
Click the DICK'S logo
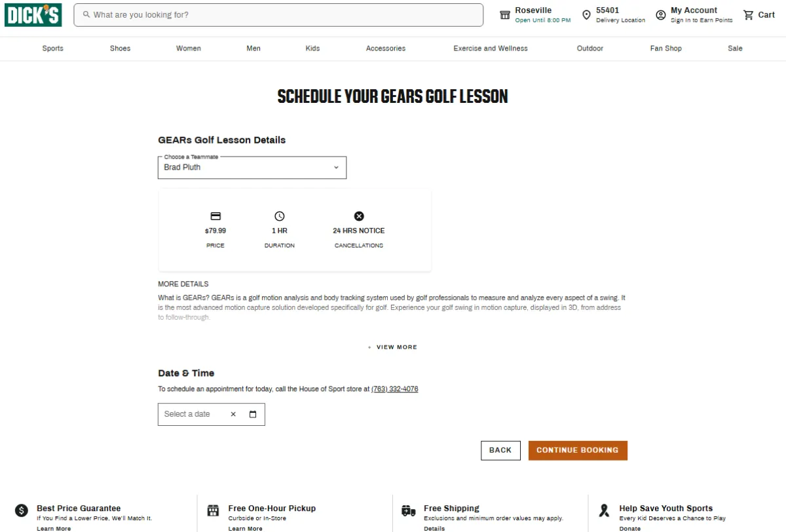33,14
